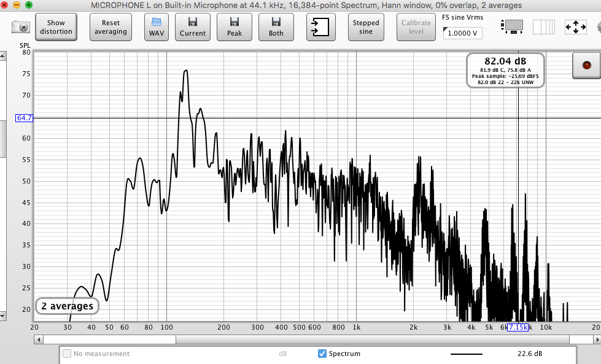Screen dimensions: 601x364
Task: Reset averaging of the spectrum
Action: (x=111, y=27)
